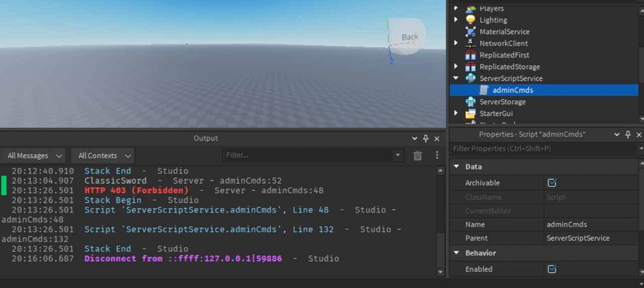
Task: Click the Output scrollbar down arrow
Action: [441, 272]
